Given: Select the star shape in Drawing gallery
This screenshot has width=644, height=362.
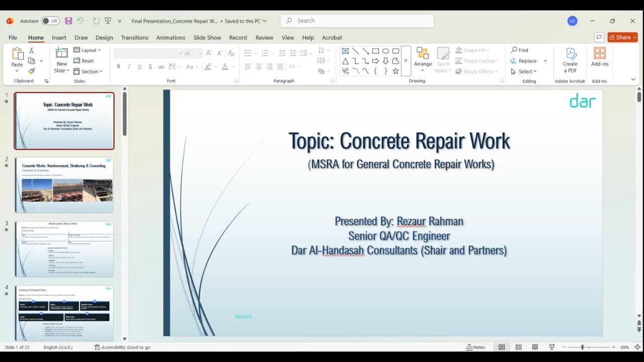Looking at the screenshot, I should pos(395,71).
